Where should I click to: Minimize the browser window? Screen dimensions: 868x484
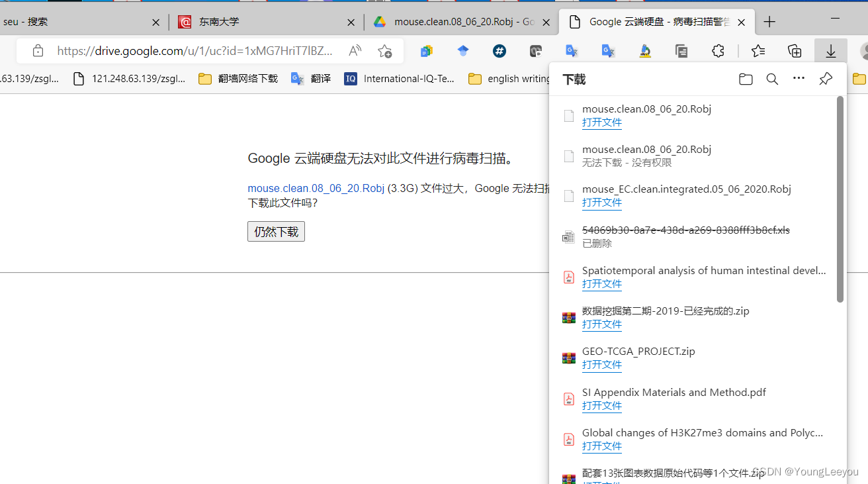(835, 18)
